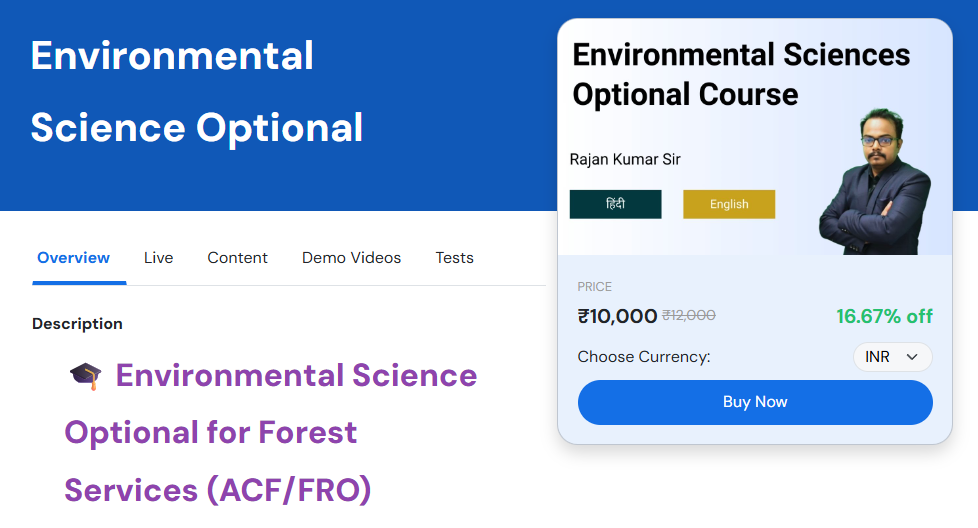Click the Choose Currency label
Viewport: 978px width, 528px height.
(644, 357)
